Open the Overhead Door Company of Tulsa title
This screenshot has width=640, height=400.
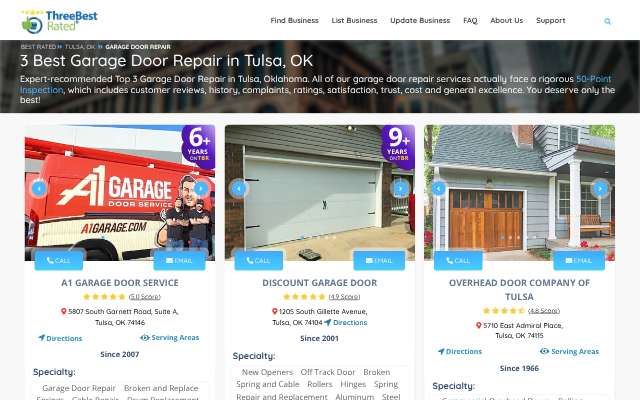(x=519, y=289)
